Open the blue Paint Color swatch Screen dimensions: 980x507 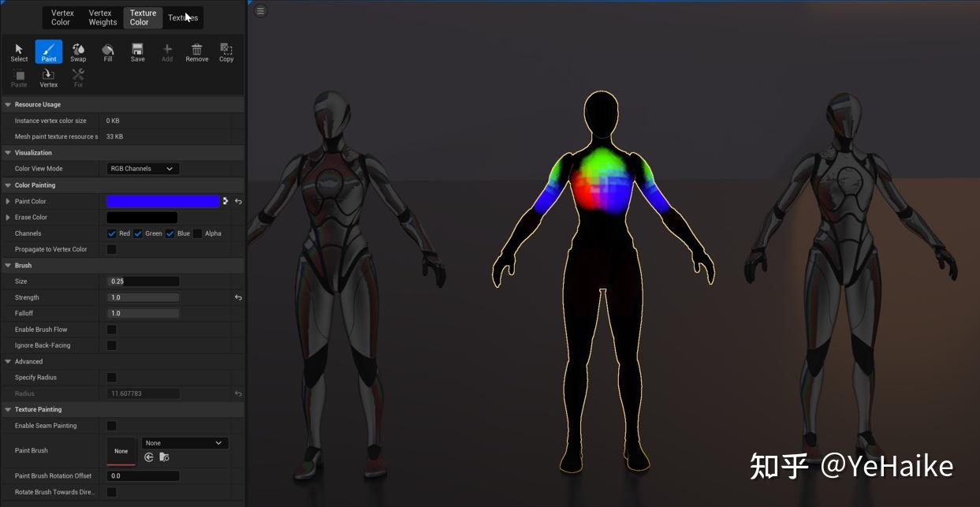(x=163, y=201)
